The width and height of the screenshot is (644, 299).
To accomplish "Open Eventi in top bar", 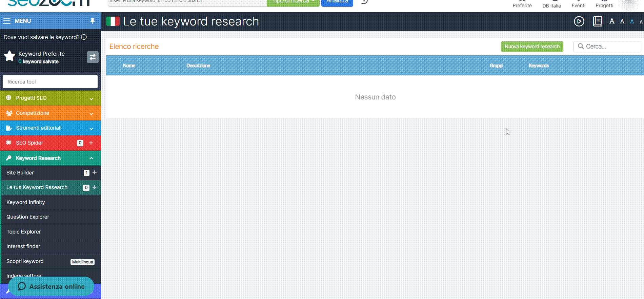I will tap(578, 4).
